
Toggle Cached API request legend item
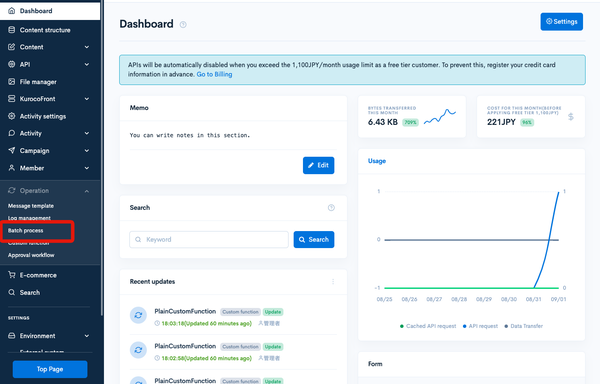tap(428, 326)
